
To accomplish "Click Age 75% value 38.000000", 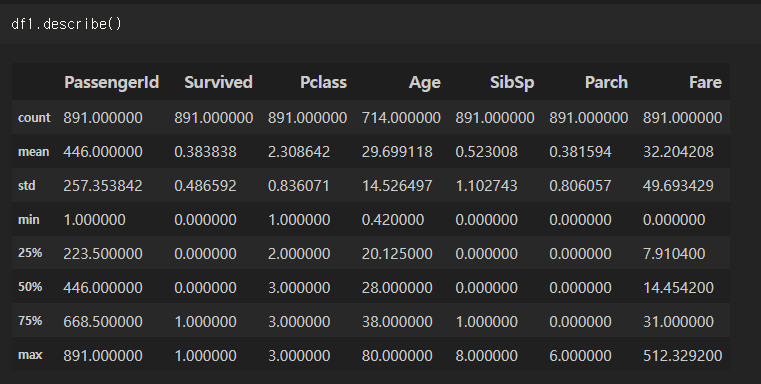I will coord(397,321).
